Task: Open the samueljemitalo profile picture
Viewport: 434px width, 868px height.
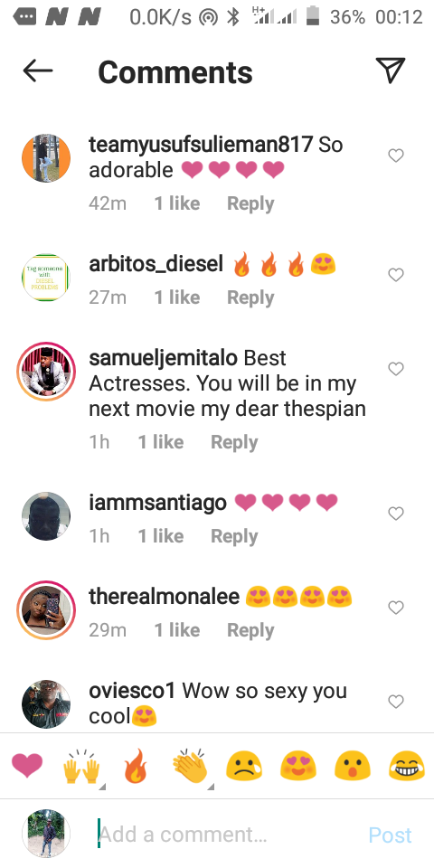Action: pyautogui.click(x=46, y=371)
